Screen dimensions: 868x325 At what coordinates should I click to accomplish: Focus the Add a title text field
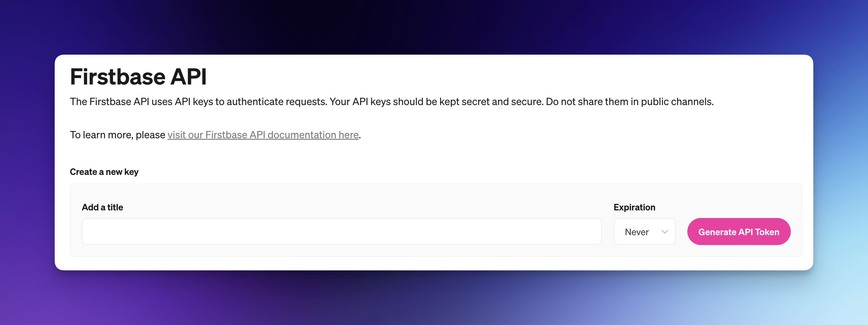tap(341, 232)
